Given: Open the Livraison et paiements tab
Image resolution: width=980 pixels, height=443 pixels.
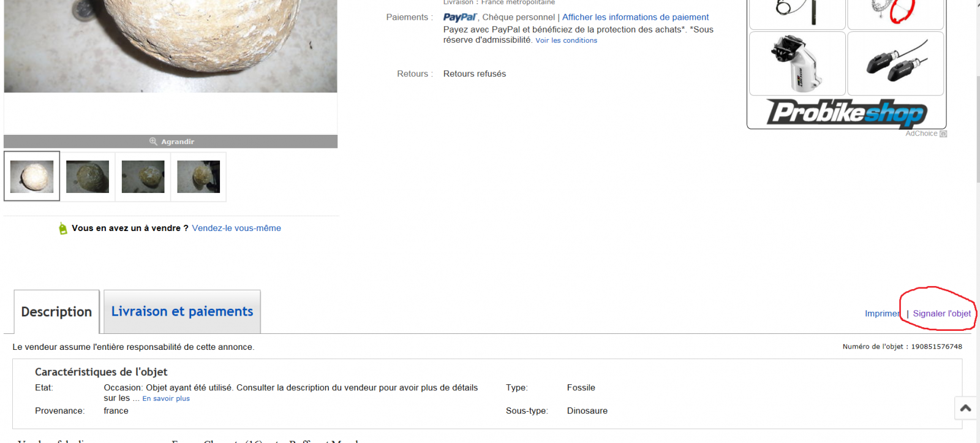Looking at the screenshot, I should point(182,311).
